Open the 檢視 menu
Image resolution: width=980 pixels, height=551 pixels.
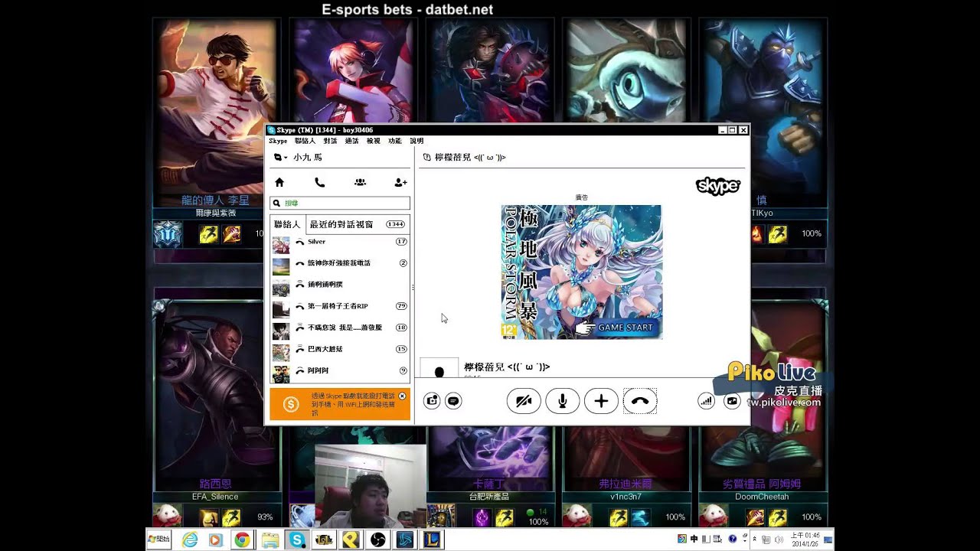click(373, 141)
